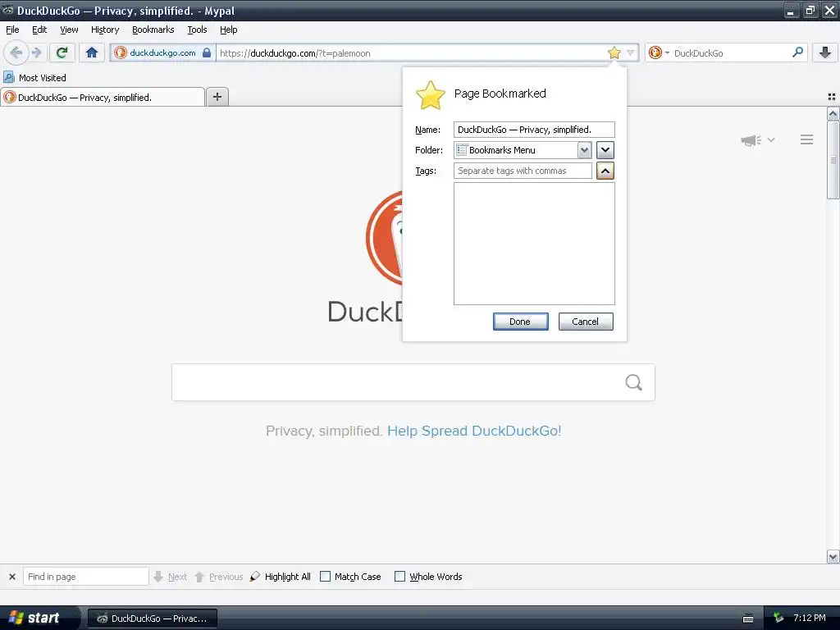Click the DuckDuckGo taskbar button
The image size is (840, 630).
click(152, 619)
